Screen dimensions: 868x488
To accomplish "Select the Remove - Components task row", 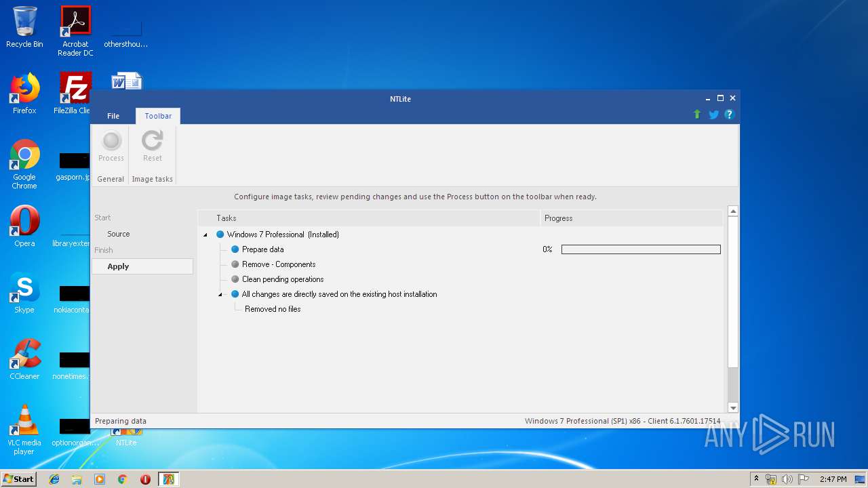I will pos(279,264).
